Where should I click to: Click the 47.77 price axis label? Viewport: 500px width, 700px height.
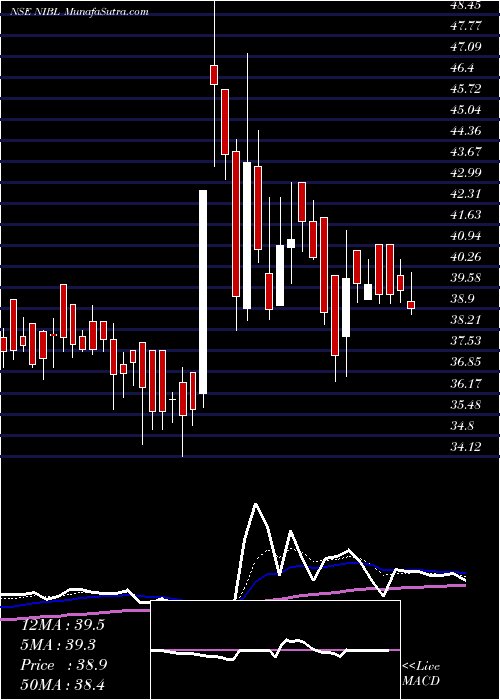[466, 25]
